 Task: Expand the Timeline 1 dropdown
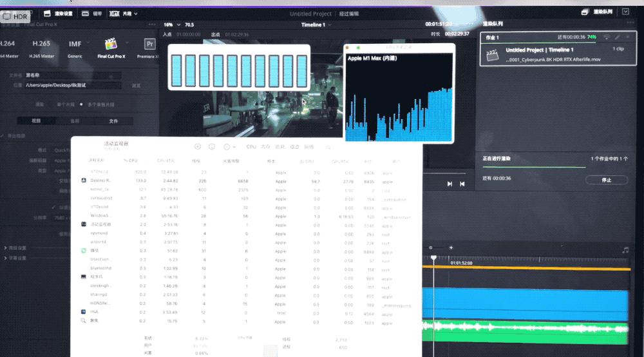click(x=316, y=24)
